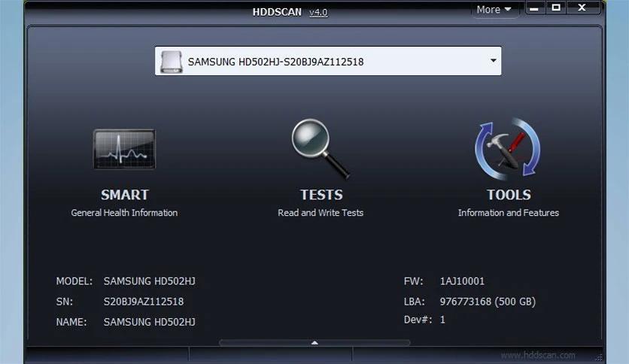Viewport: 629px width, 364px height.
Task: Expand the bottom panel arrow handle
Action: [x=314, y=343]
